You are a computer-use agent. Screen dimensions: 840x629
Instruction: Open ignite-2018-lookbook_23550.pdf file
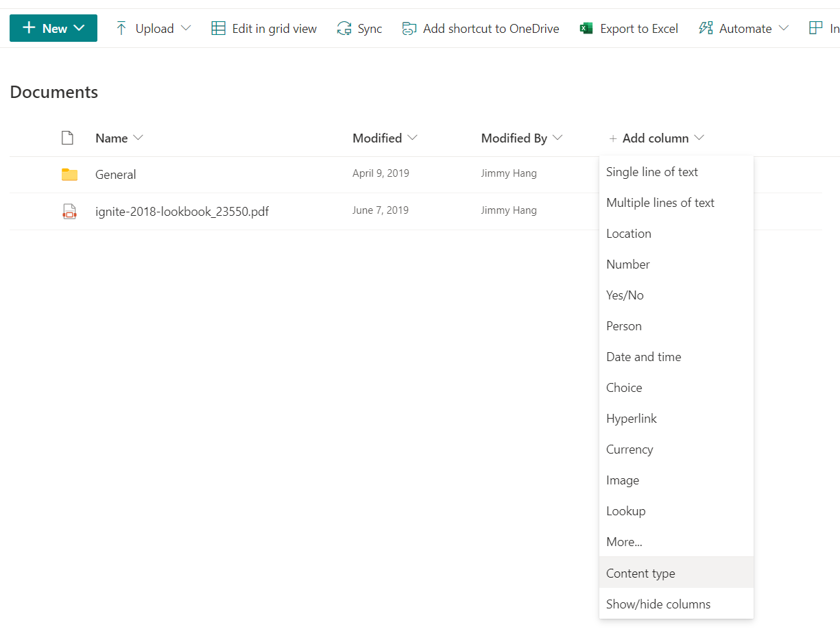[182, 211]
